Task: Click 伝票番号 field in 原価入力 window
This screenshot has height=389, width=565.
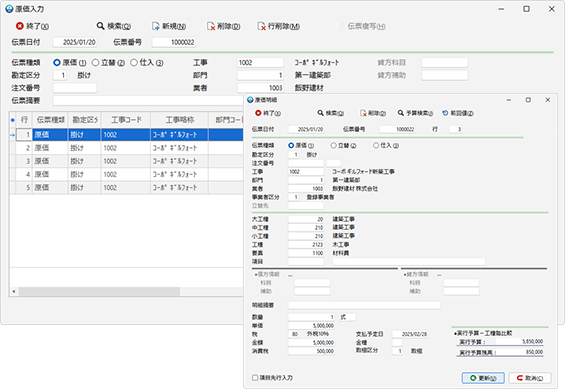Action: point(174,42)
